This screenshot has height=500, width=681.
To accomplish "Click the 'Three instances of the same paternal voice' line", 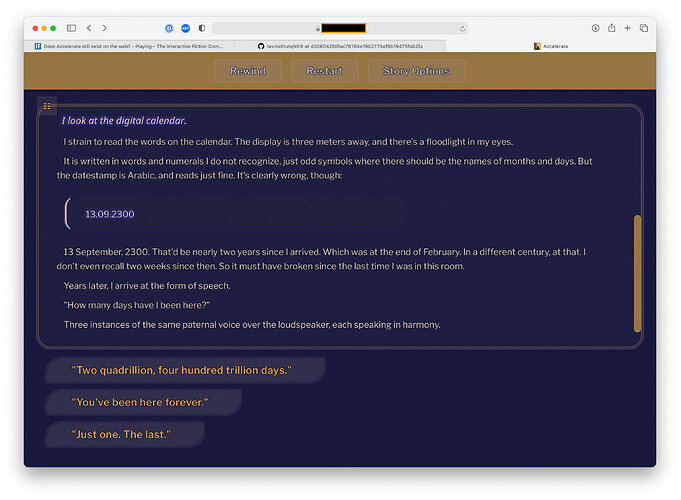I will (252, 325).
